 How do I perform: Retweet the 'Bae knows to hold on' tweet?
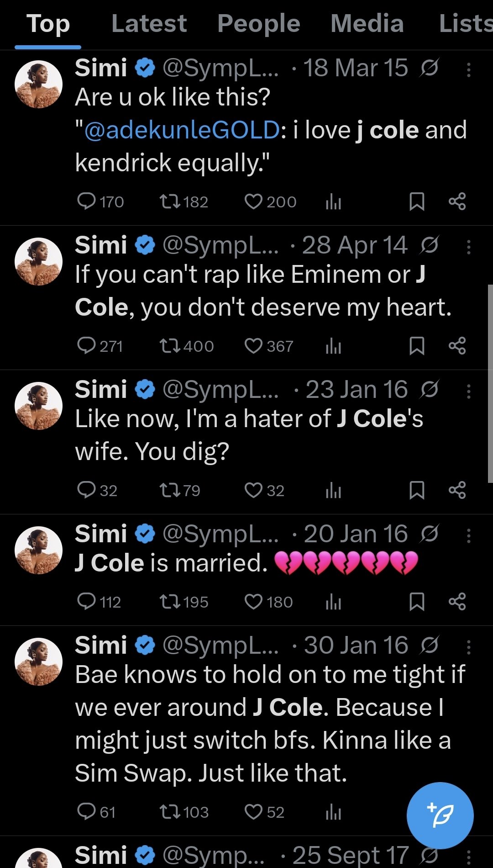(170, 812)
